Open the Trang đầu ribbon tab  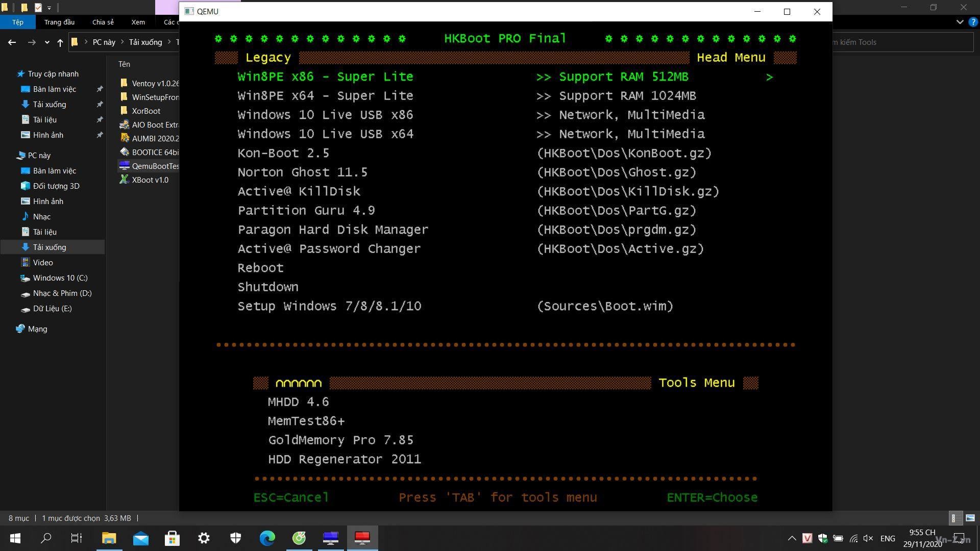pos(59,22)
